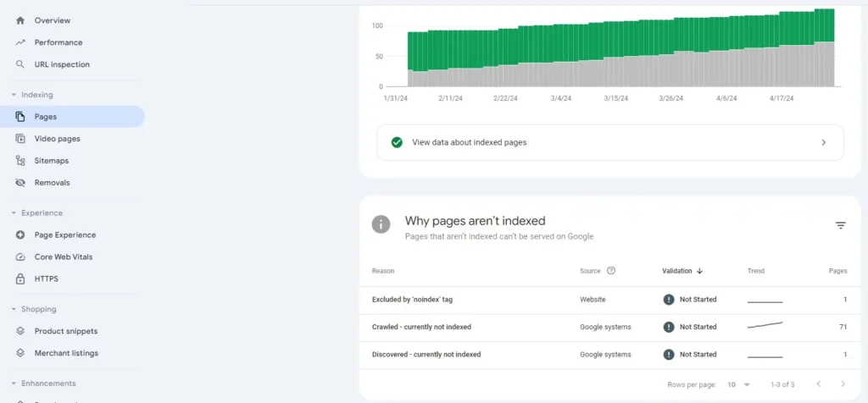Viewport: 868px width, 403px height.
Task: Click the trend sparkline in Crawled row
Action: click(765, 326)
